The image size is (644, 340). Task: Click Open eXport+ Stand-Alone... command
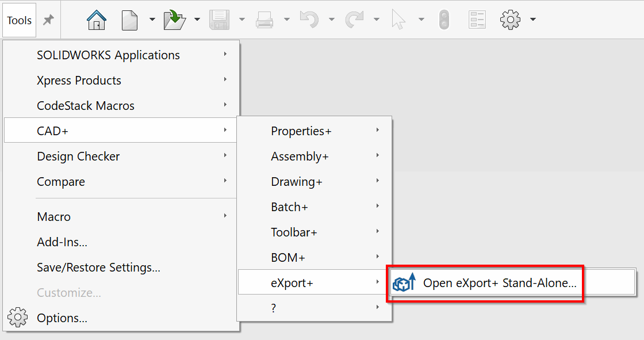click(x=512, y=282)
